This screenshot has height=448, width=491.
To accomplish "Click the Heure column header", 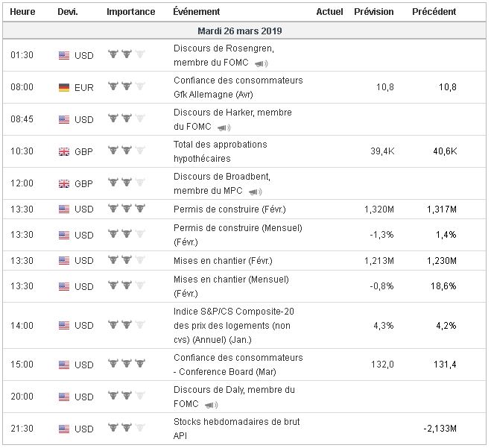I will point(24,12).
